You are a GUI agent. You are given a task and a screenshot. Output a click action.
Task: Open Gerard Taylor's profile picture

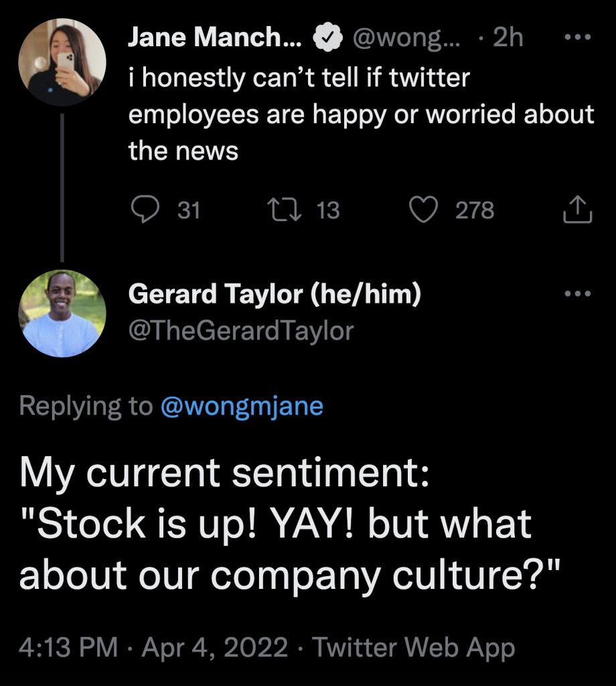coord(62,313)
